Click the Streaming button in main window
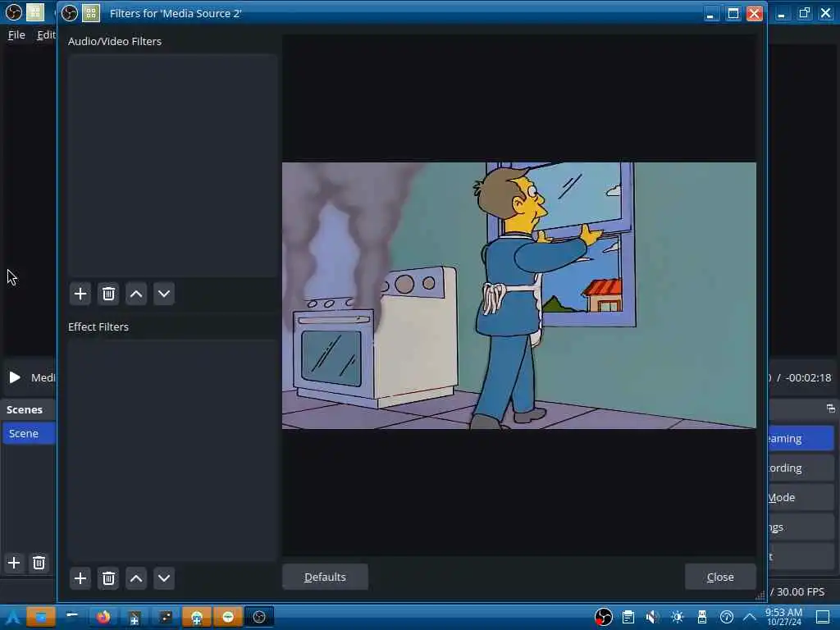Screen dimensions: 840x630 pyautogui.click(x=801, y=438)
